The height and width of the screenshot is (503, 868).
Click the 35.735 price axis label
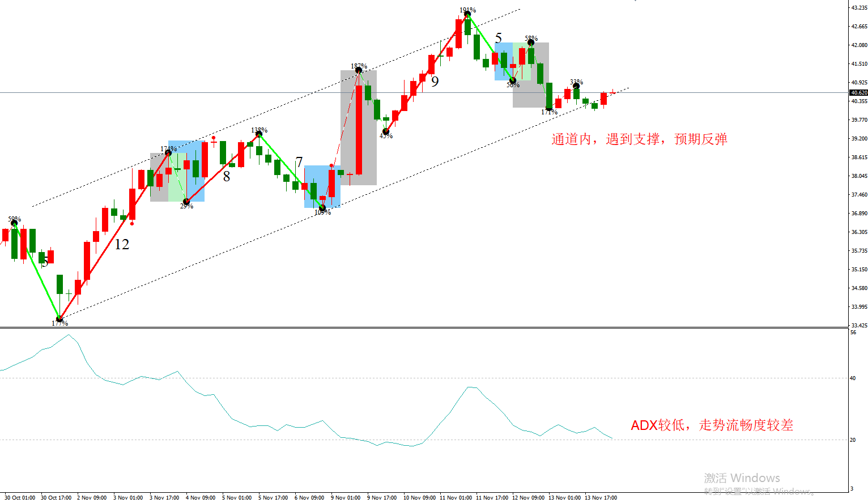coord(859,251)
